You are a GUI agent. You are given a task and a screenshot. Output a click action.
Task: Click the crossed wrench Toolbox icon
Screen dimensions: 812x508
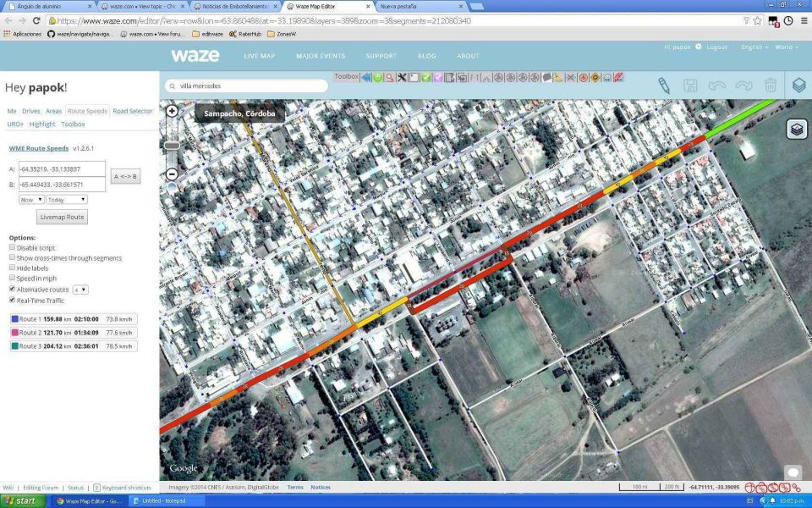(x=402, y=78)
